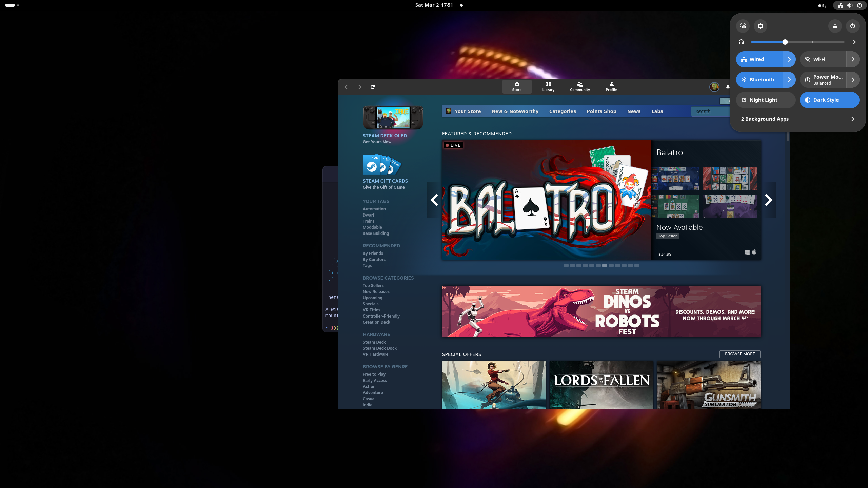Lock the screen with padlock icon
The height and width of the screenshot is (488, 868).
coord(835,26)
